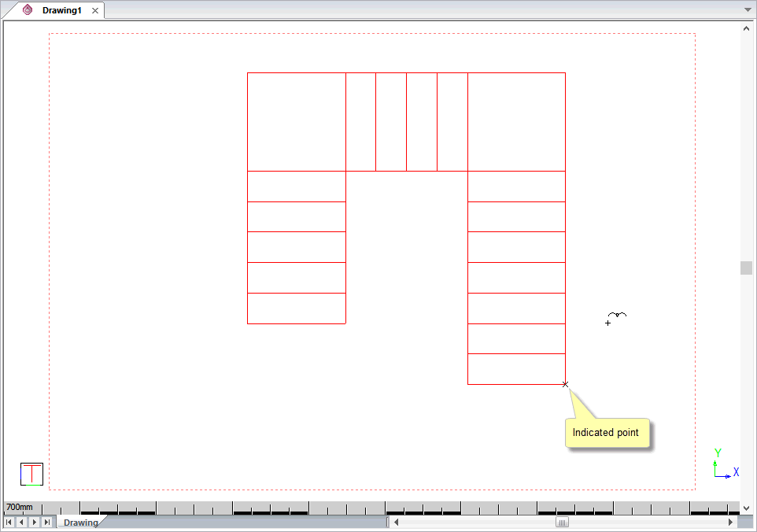This screenshot has width=757, height=532.
Task: Close the Drawing1 tab
Action: tap(95, 11)
